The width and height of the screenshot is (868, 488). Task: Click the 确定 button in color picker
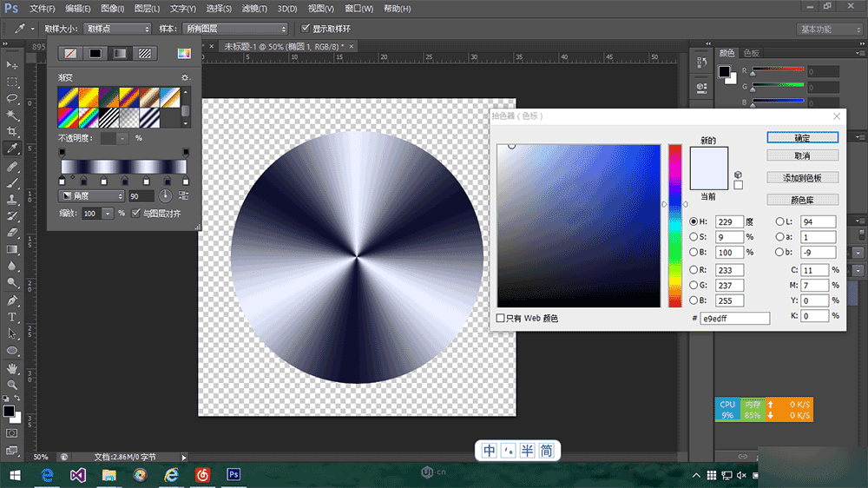[802, 138]
